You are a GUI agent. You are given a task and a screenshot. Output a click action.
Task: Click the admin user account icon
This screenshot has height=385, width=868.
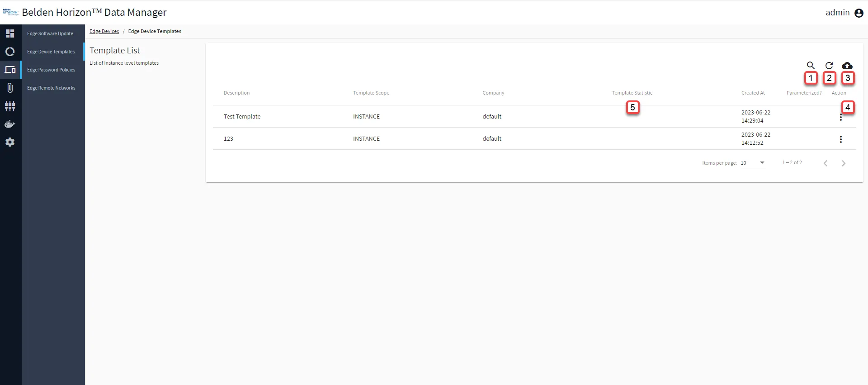pyautogui.click(x=859, y=13)
